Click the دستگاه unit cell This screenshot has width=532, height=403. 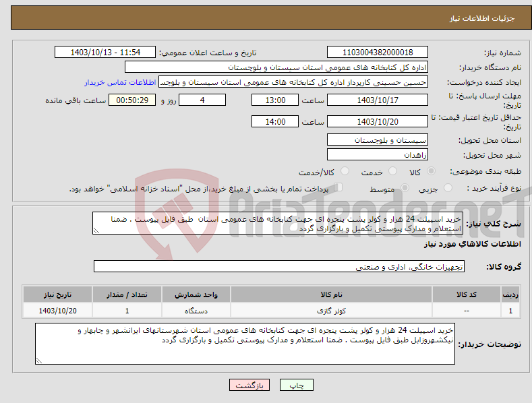point(196,311)
